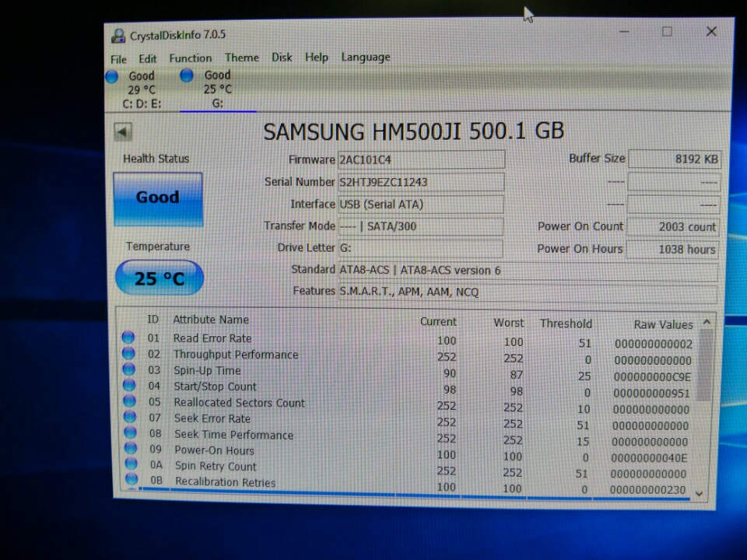This screenshot has height=560, width=747.
Task: Click status orb beside Power-On Hours row
Action: pyautogui.click(x=130, y=449)
